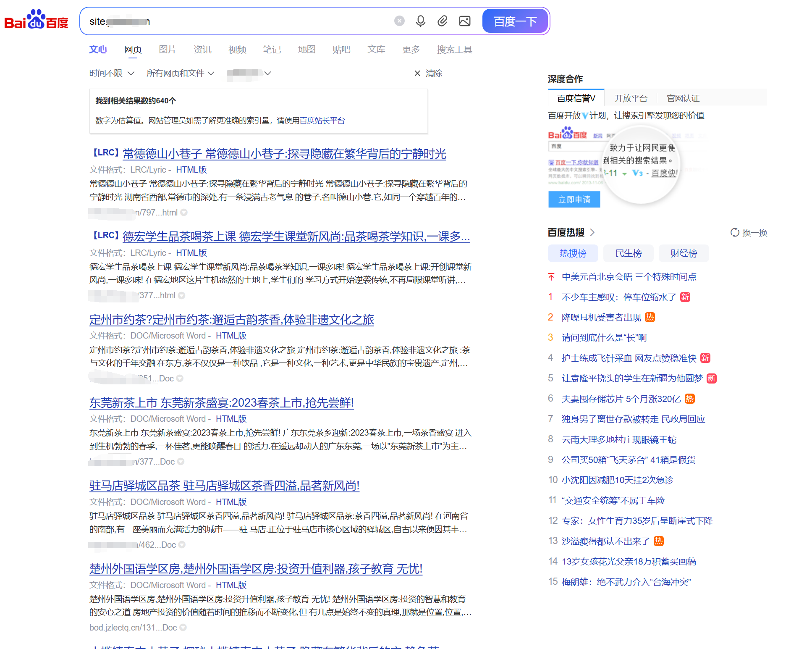812x649 pixels.
Task: Click the 立即申请 button
Action: coord(574,200)
